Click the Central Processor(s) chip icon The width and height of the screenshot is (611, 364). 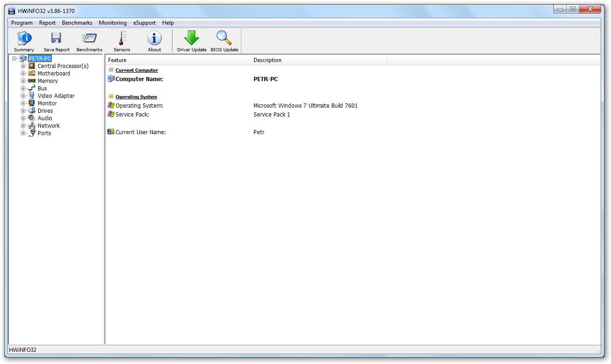click(x=32, y=66)
